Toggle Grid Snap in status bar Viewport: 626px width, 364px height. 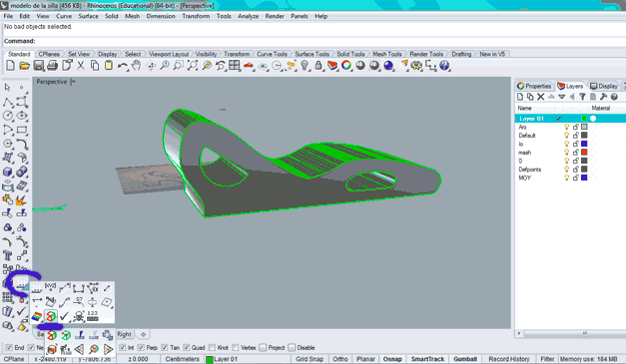click(x=310, y=359)
